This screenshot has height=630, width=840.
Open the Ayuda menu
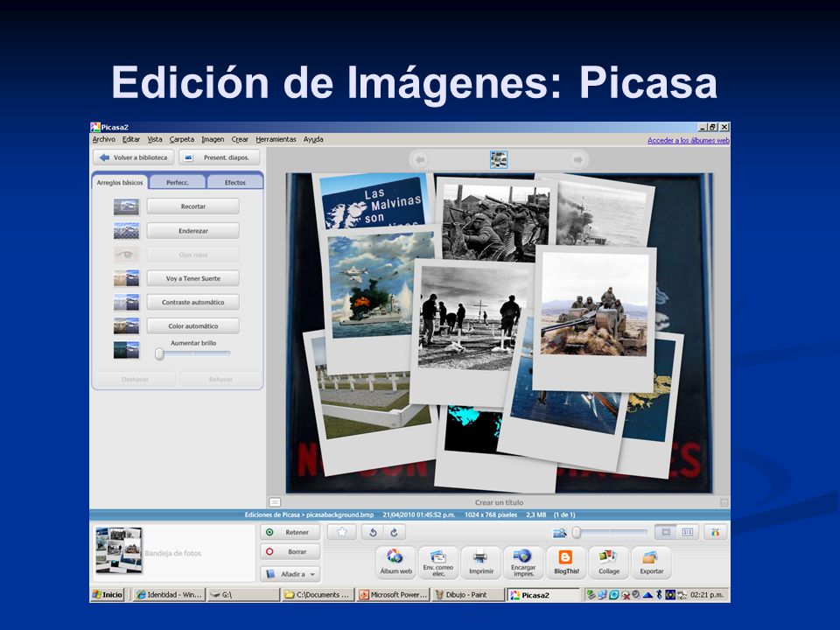pos(313,139)
